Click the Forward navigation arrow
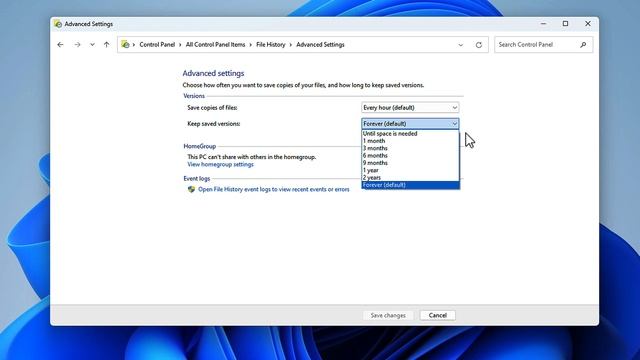Screen dimensions: 640x360 click(77, 44)
